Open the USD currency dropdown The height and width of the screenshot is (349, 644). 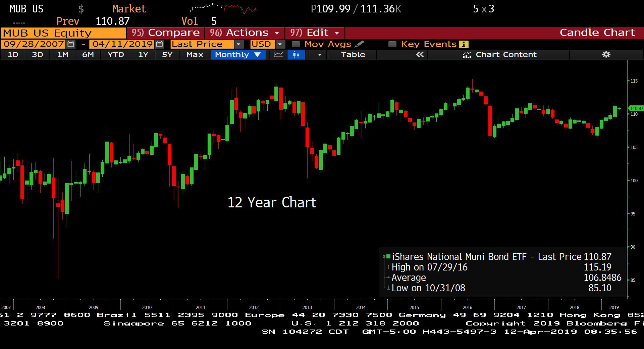280,44
